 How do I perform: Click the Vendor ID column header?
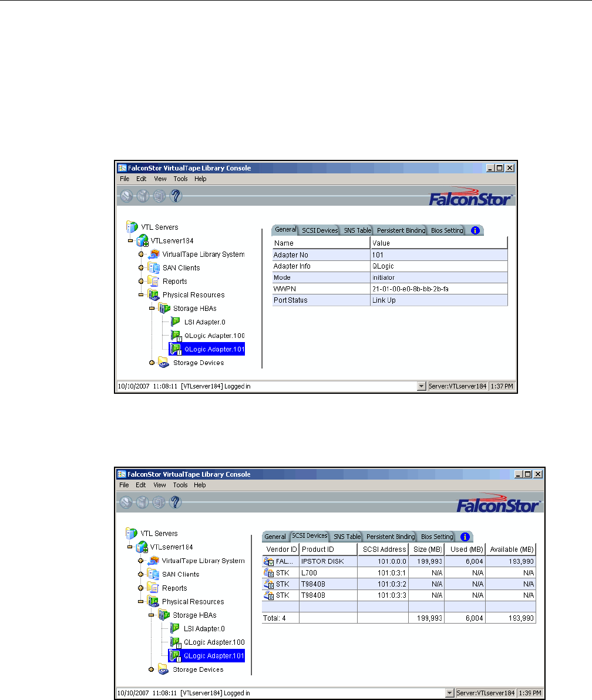pos(281,549)
